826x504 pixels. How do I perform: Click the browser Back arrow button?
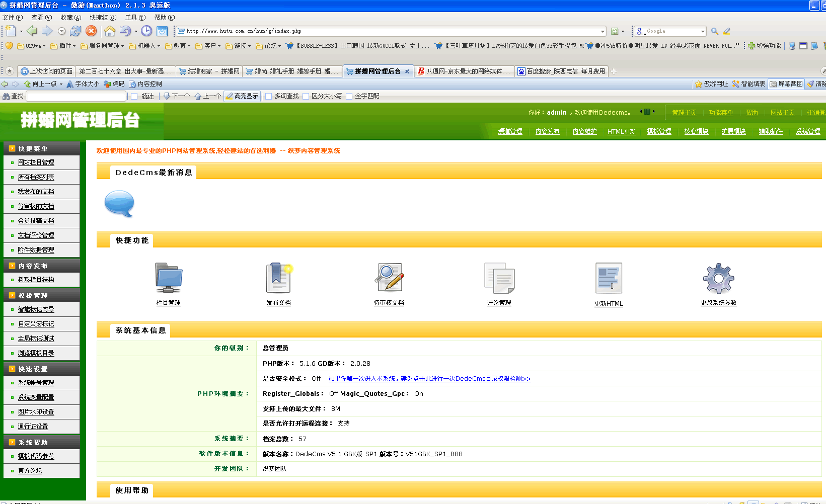(x=32, y=31)
